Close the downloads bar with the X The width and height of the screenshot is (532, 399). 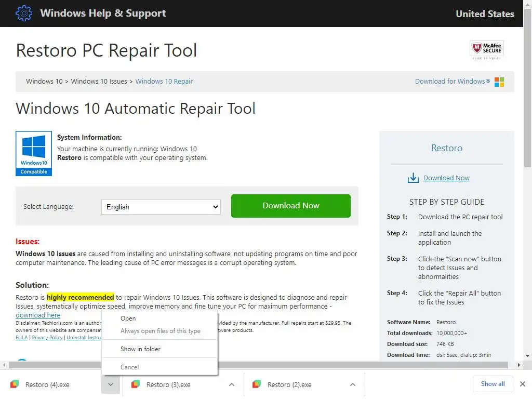click(x=523, y=384)
